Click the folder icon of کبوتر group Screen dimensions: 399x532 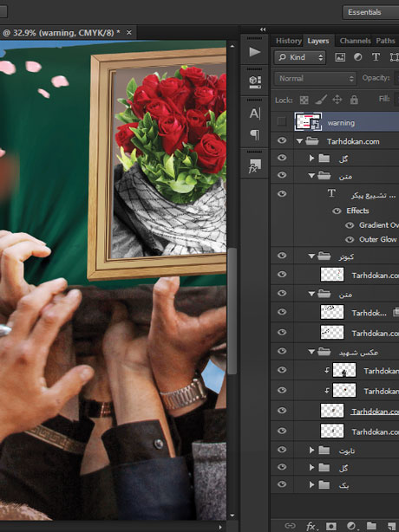coord(324,256)
